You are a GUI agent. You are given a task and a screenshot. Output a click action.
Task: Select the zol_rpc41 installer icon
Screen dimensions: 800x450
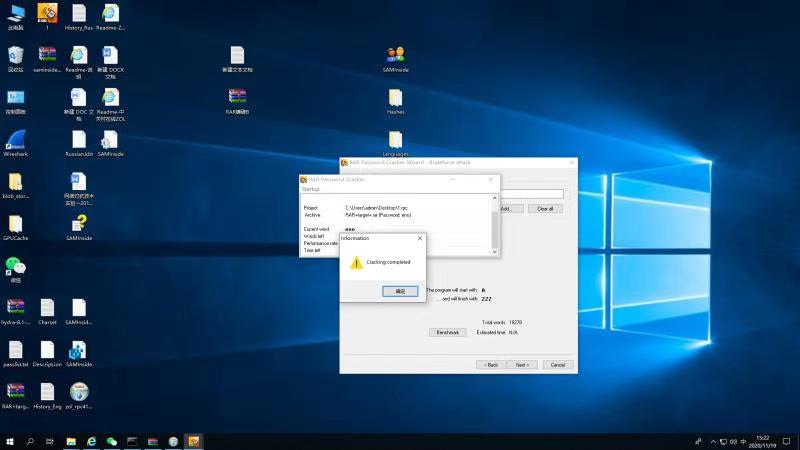coord(79,395)
